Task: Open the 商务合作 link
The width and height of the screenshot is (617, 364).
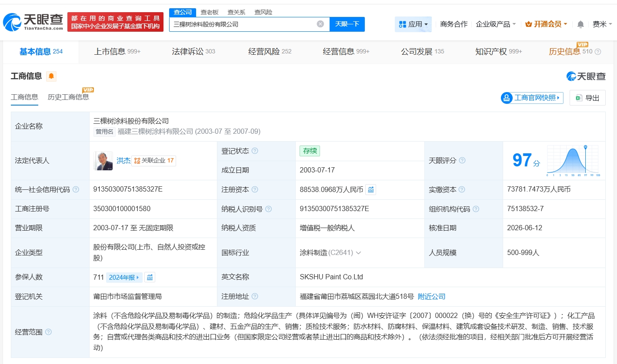Action: coord(454,24)
